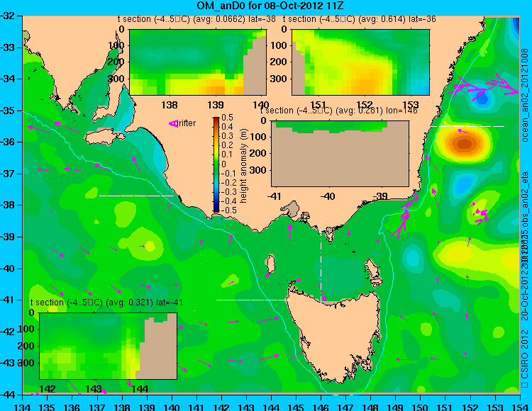Click the x-axis label 152 of the lat=-36 inset
The width and height of the screenshot is (532, 411).
point(365,105)
